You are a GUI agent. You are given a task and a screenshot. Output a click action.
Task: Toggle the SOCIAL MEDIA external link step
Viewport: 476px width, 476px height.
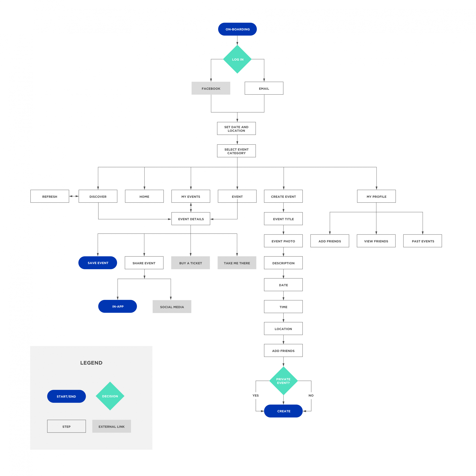[x=172, y=307]
